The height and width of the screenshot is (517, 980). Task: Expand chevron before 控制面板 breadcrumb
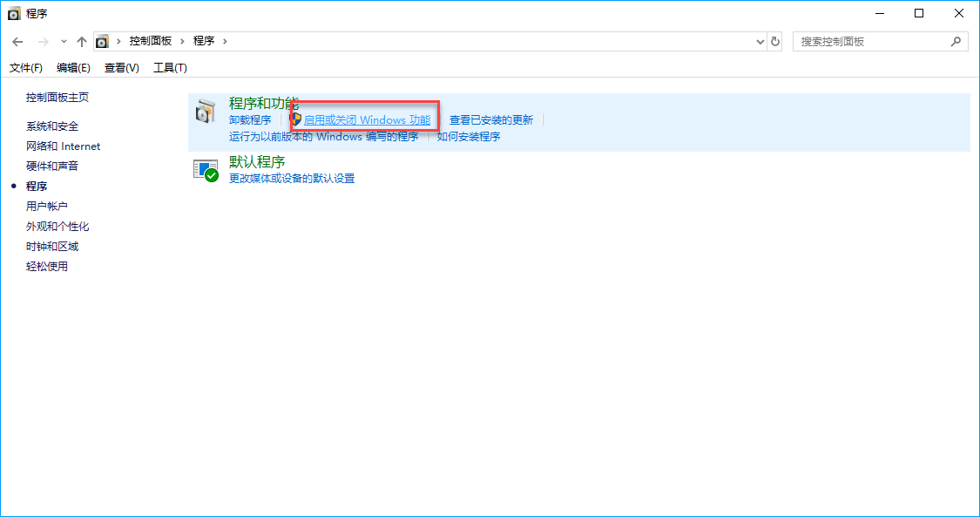click(118, 41)
